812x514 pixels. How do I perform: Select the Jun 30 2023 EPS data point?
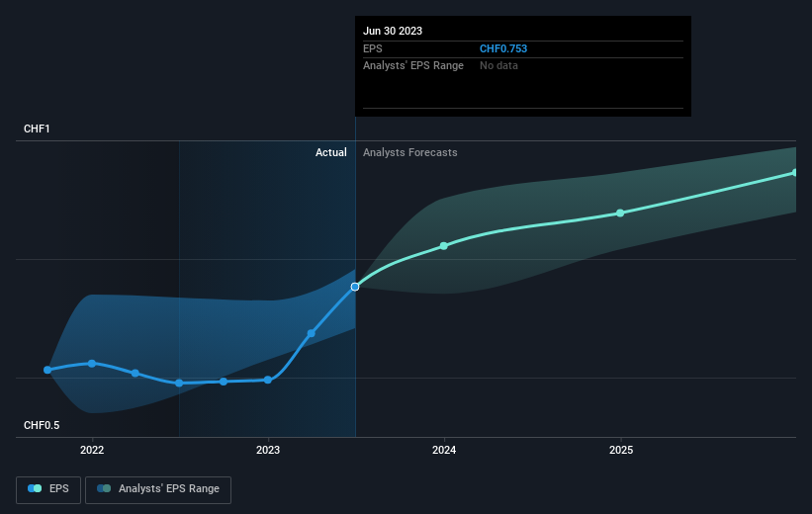[x=355, y=287]
